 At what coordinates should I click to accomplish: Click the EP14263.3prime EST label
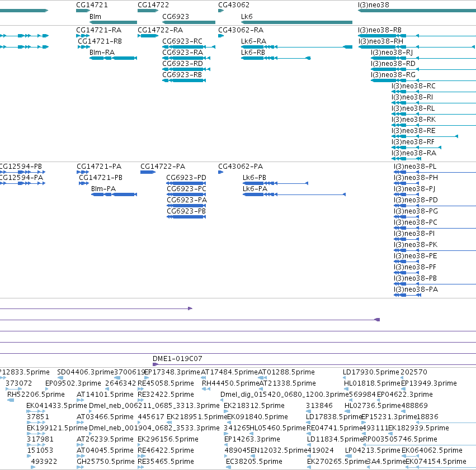[x=252, y=439]
